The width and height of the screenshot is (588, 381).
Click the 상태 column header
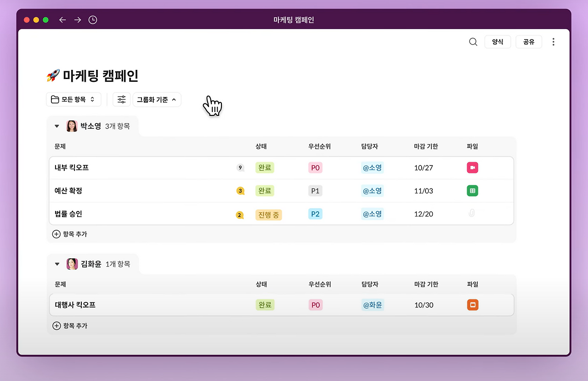(261, 146)
